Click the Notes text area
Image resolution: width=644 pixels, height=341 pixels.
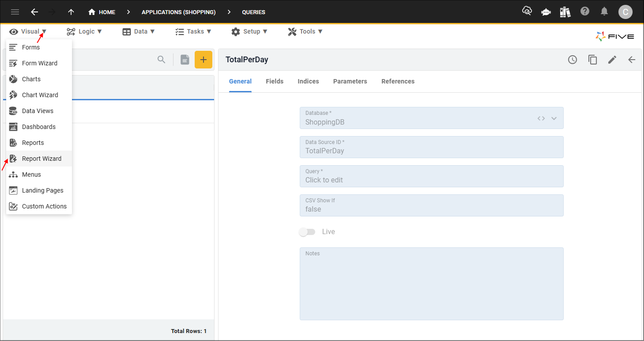coord(431,284)
